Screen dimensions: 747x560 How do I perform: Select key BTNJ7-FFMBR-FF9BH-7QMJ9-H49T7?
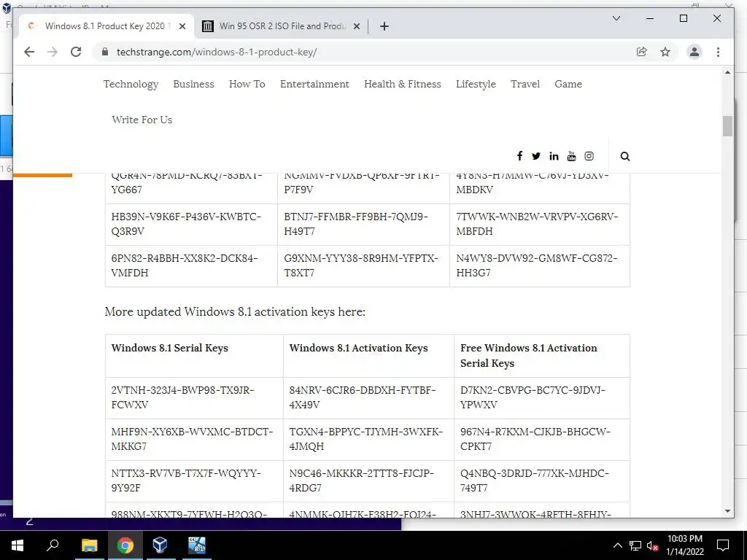coord(356,224)
